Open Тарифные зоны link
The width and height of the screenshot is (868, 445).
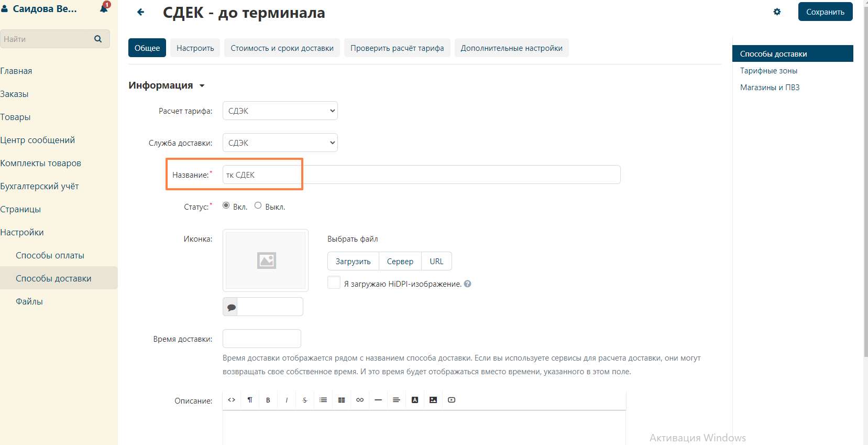tap(768, 70)
